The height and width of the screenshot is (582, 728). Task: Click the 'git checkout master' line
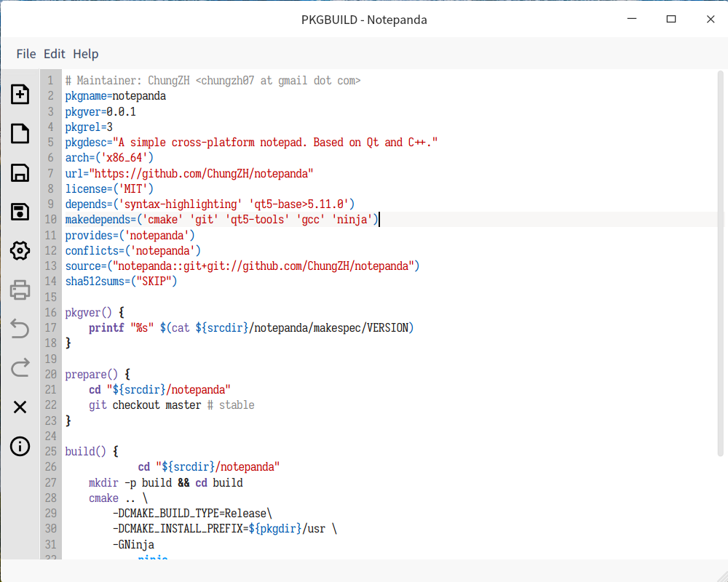(171, 405)
